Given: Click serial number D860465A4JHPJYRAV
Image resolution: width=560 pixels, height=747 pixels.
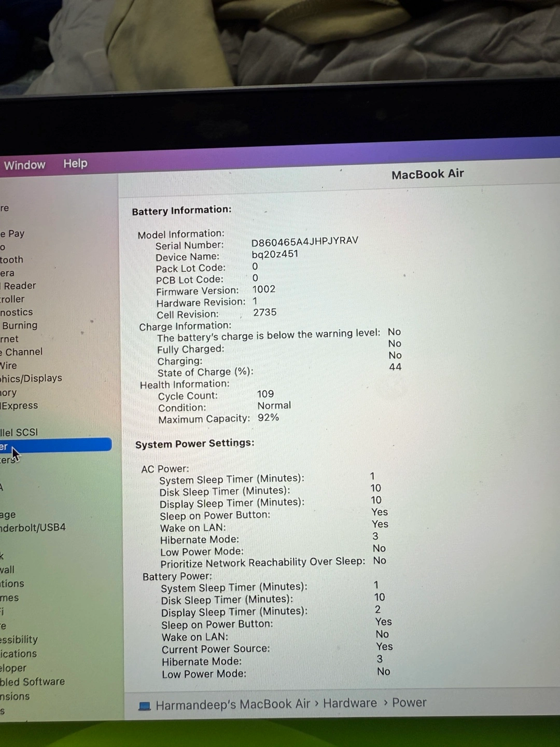Looking at the screenshot, I should pyautogui.click(x=305, y=241).
